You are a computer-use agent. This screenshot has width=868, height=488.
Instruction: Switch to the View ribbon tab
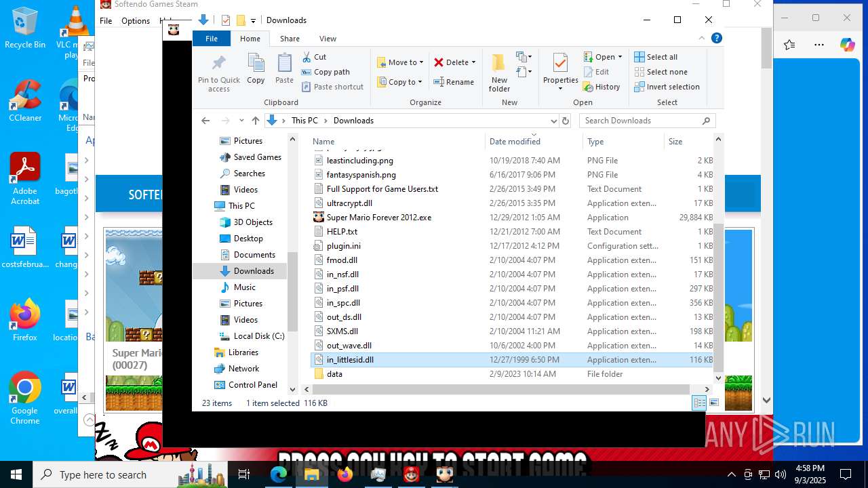pos(328,39)
